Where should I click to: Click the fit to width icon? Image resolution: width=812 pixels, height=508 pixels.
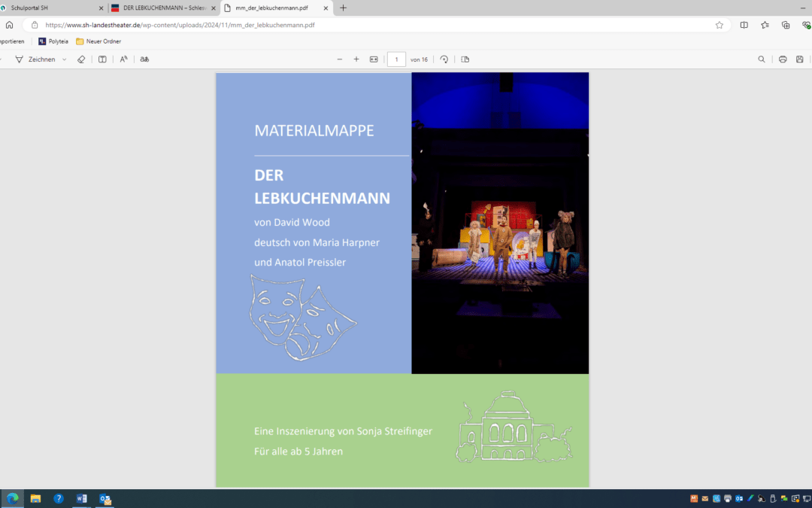tap(374, 59)
